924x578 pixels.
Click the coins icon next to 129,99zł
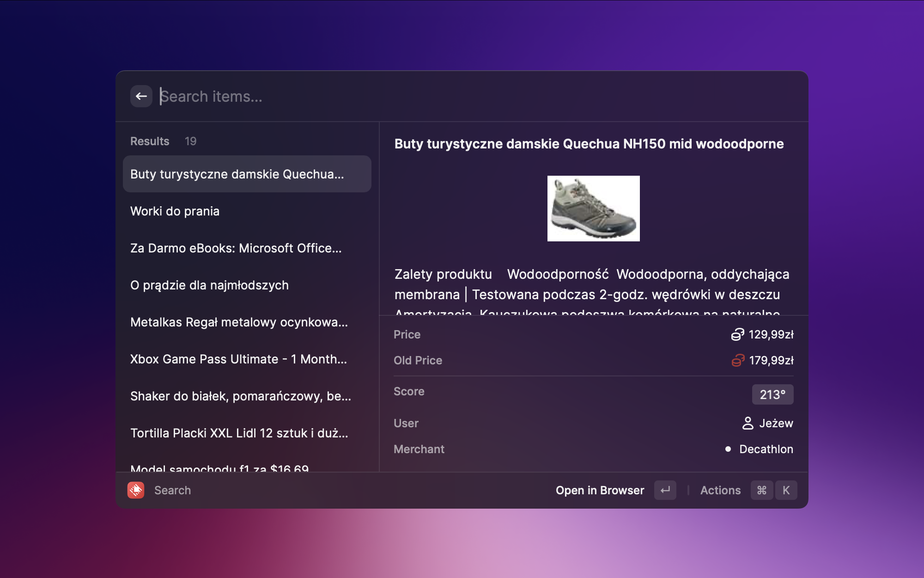tap(737, 334)
